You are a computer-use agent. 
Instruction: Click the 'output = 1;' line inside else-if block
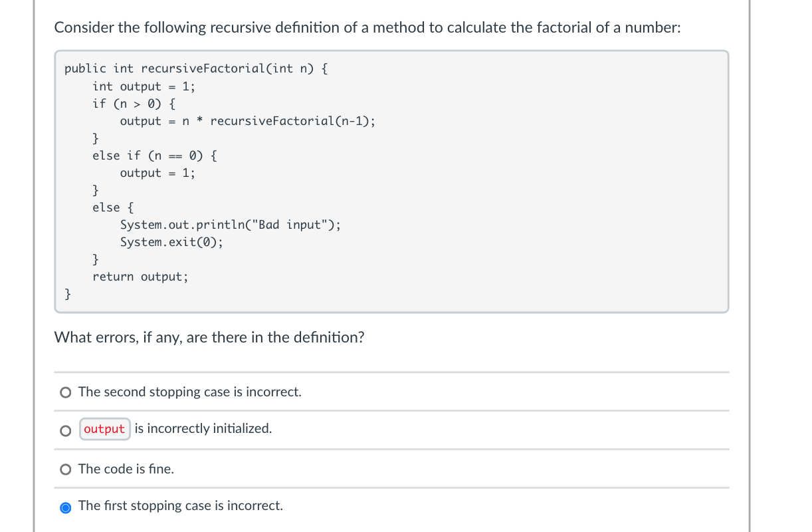click(x=158, y=172)
